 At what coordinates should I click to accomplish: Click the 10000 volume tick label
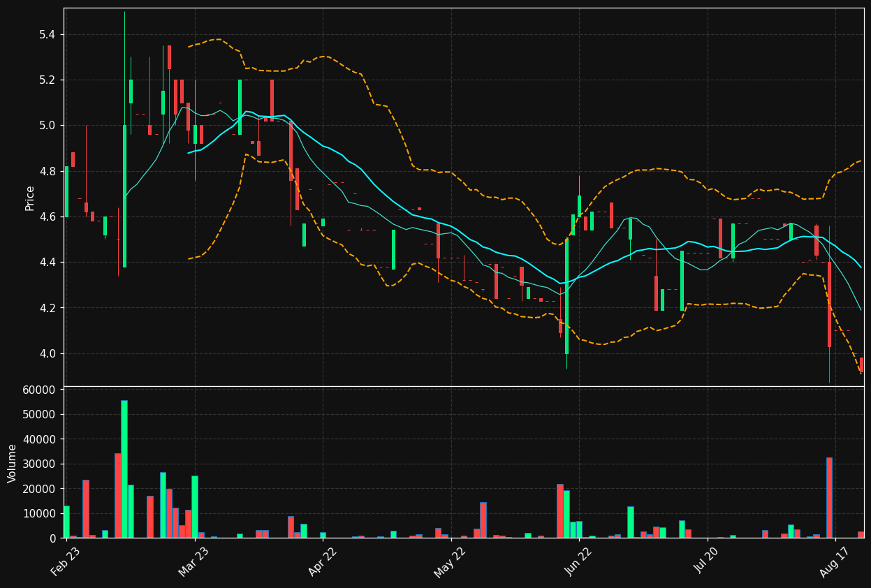click(41, 514)
